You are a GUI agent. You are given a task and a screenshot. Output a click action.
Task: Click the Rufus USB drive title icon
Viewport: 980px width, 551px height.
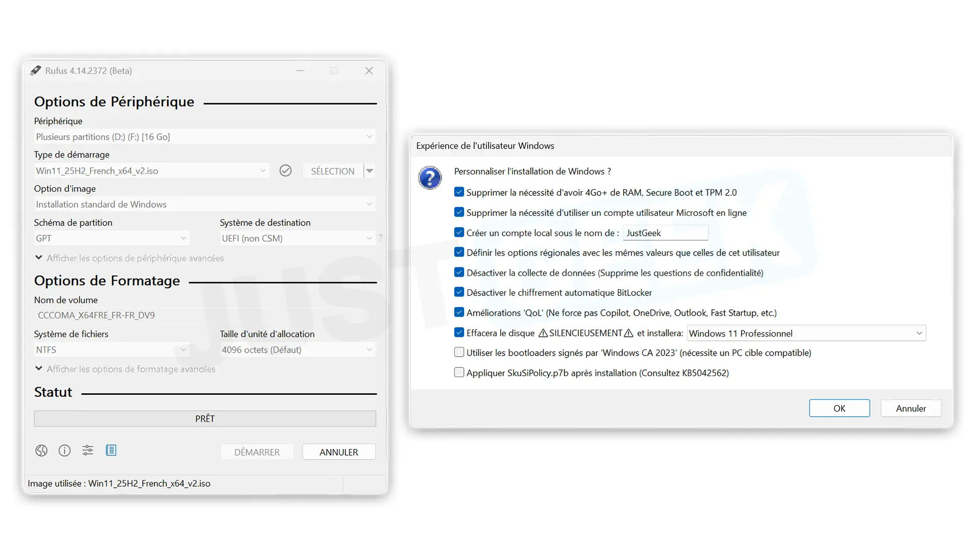(x=35, y=70)
